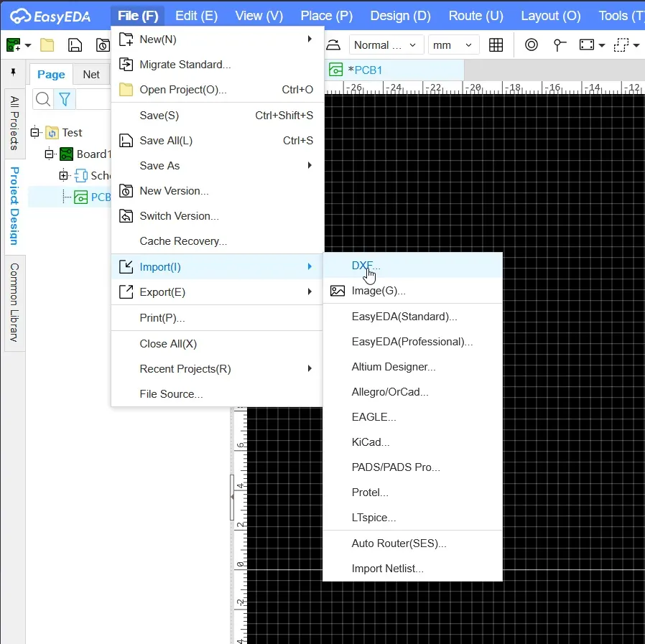
Task: Collapse the Test project tree node
Action: (x=34, y=132)
